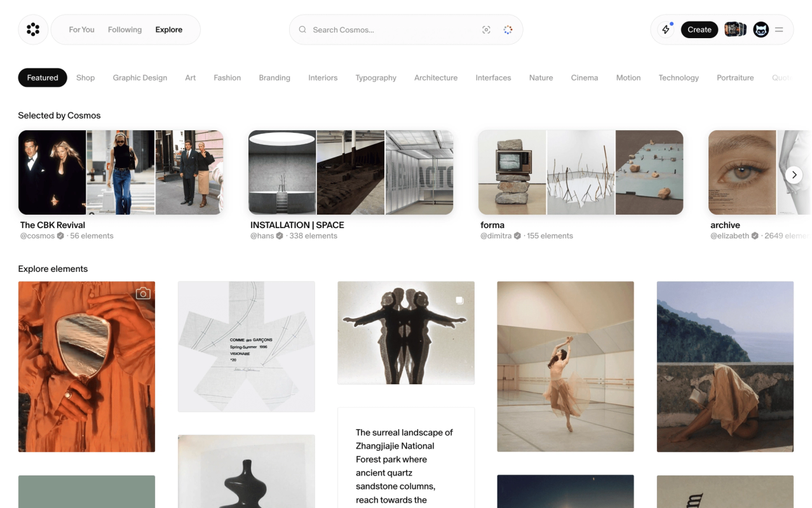812x508 pixels.
Task: Open the stacked clusters thumbnail icon
Action: pos(735,29)
